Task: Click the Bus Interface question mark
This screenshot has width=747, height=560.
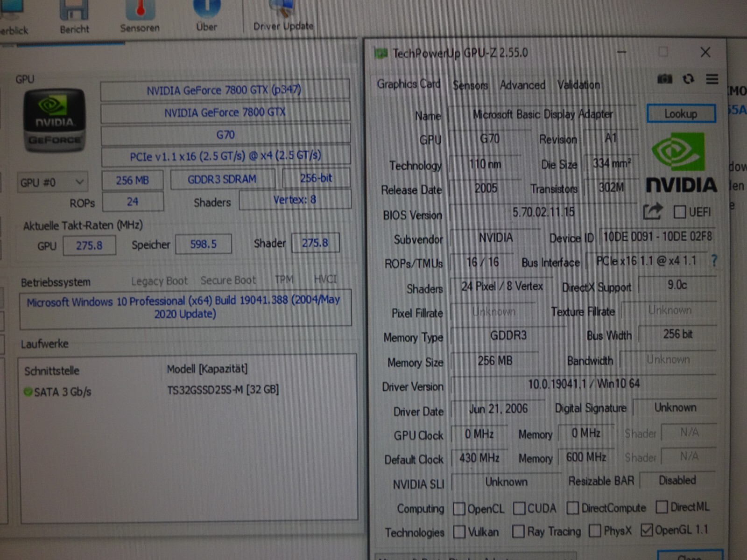Action: (x=713, y=260)
